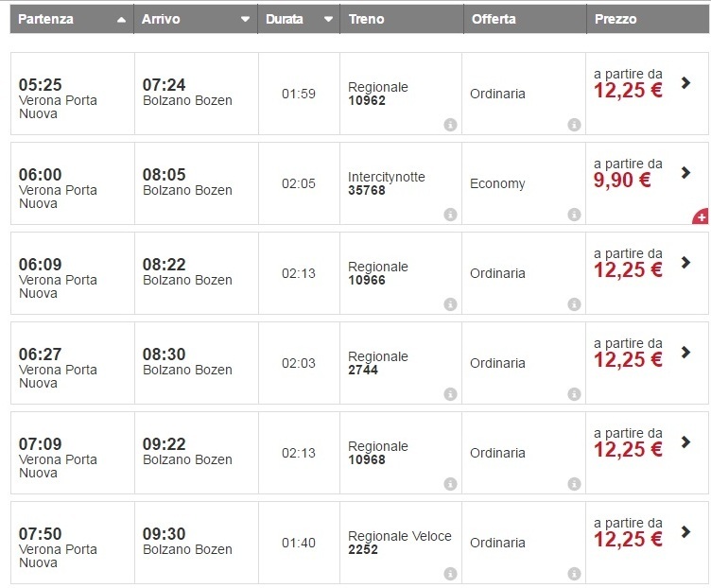The height and width of the screenshot is (588, 711).
Task: Click train info icon for Regionale 10966
Action: point(450,304)
